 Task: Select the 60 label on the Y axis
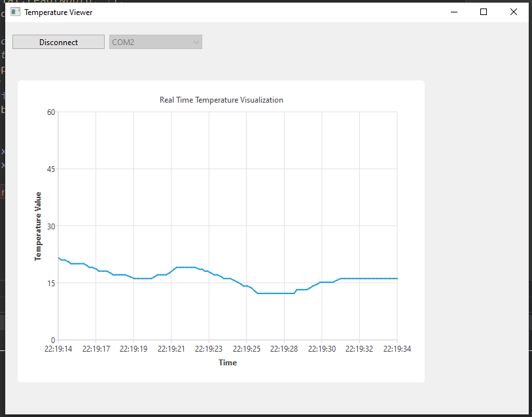[x=50, y=112]
